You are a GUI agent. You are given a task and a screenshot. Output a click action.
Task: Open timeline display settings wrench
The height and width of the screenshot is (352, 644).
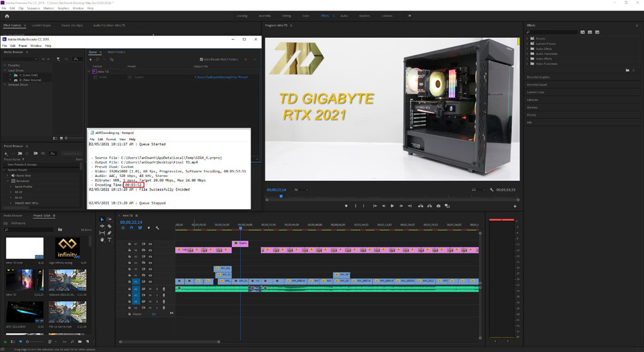(157, 228)
